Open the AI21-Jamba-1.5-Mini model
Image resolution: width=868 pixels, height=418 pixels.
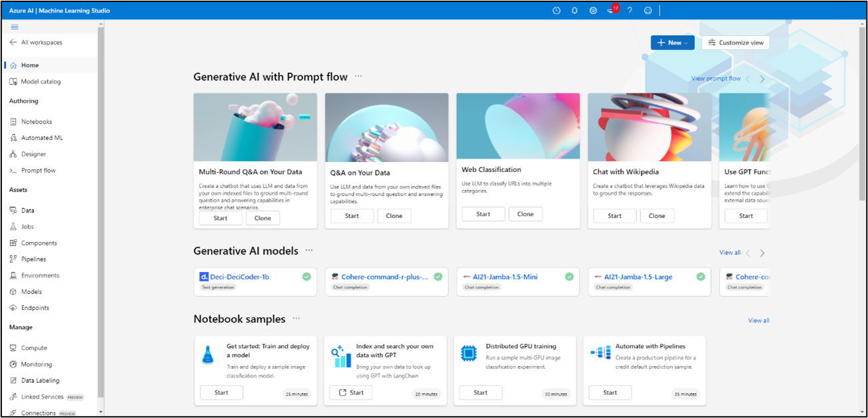[517, 281]
